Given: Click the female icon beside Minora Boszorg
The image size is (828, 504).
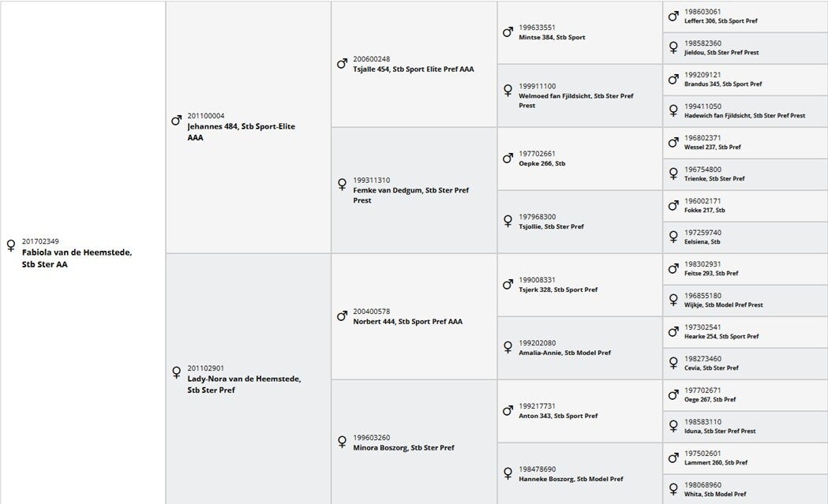Looking at the screenshot, I should click(342, 442).
